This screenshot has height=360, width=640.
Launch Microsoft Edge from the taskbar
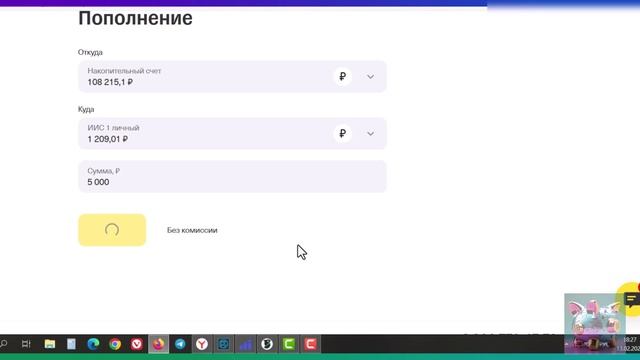(x=93, y=344)
